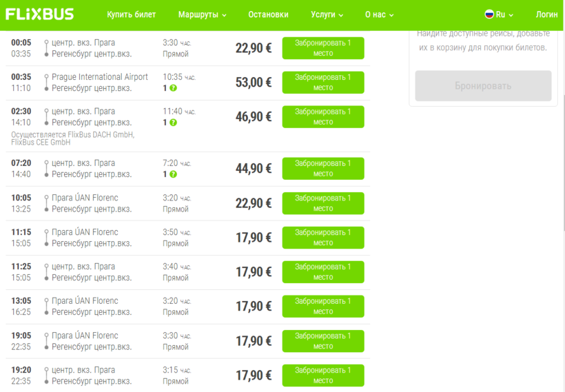Go to the Остановки page
The width and height of the screenshot is (565, 392).
[x=268, y=14]
